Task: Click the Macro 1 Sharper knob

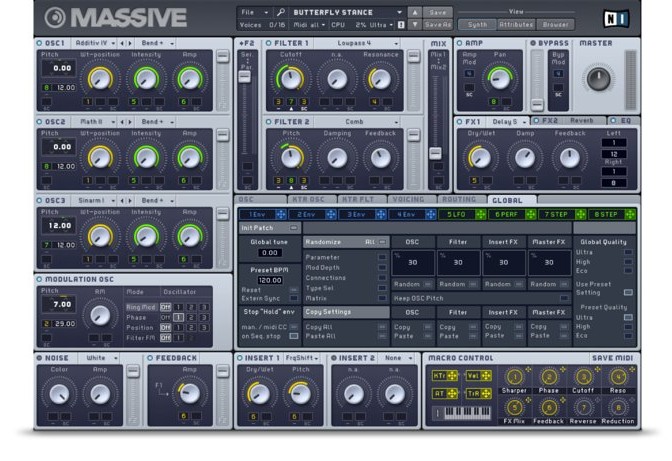Action: tap(515, 377)
